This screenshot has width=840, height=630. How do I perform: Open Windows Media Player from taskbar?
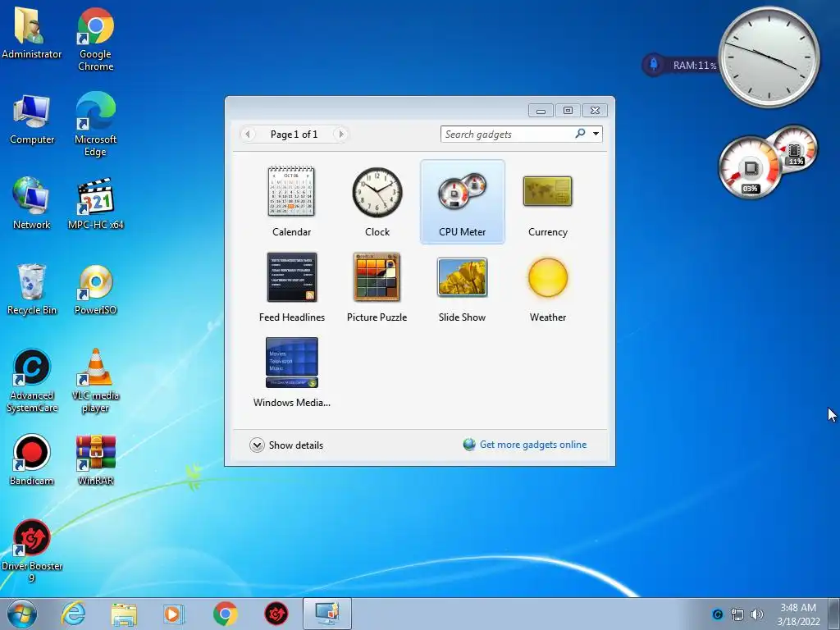tap(173, 614)
